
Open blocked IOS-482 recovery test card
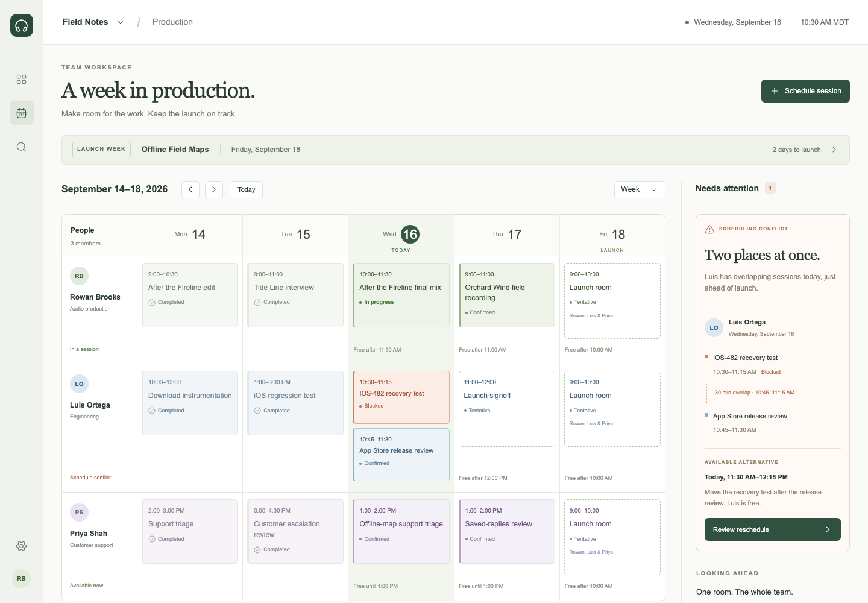coord(401,397)
